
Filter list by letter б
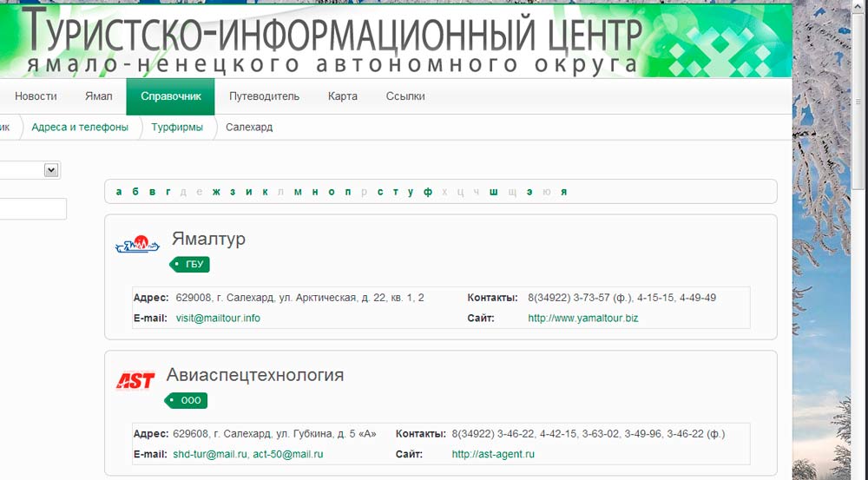(135, 192)
